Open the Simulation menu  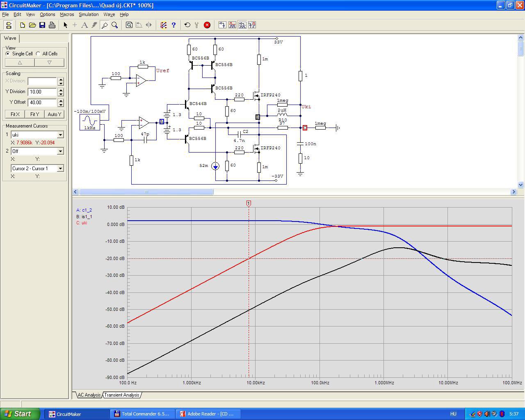pyautogui.click(x=89, y=14)
